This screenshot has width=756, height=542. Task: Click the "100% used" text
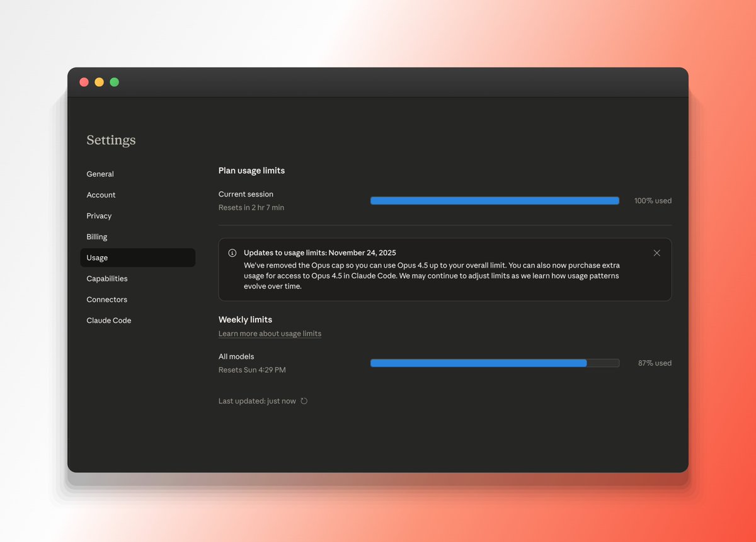[x=653, y=201]
